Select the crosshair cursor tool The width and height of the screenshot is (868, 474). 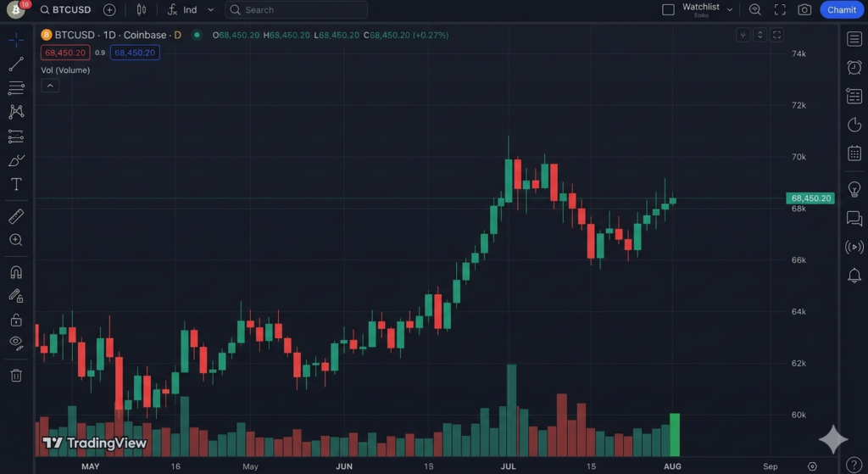16,40
